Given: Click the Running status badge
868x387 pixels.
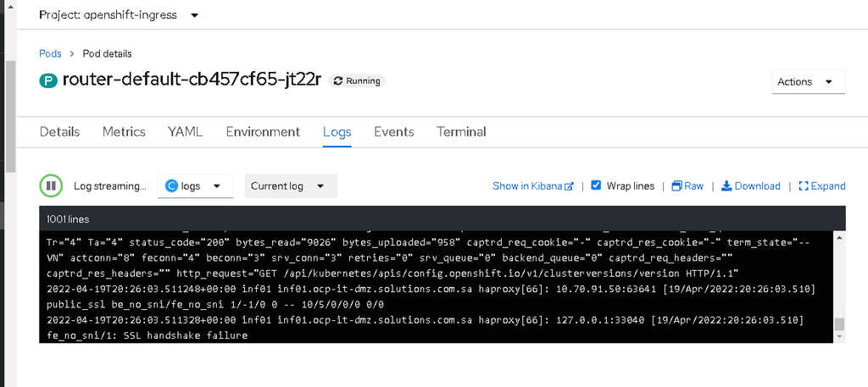Looking at the screenshot, I should pyautogui.click(x=357, y=80).
